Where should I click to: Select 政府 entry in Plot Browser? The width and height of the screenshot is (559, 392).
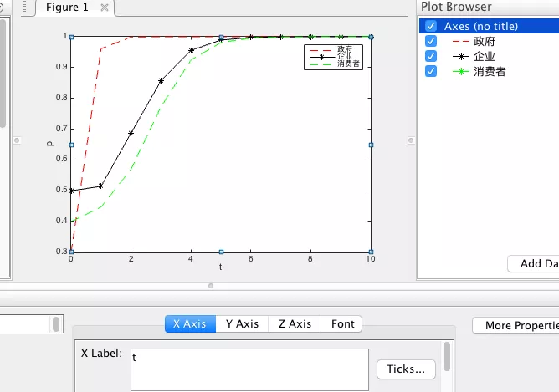tap(485, 41)
